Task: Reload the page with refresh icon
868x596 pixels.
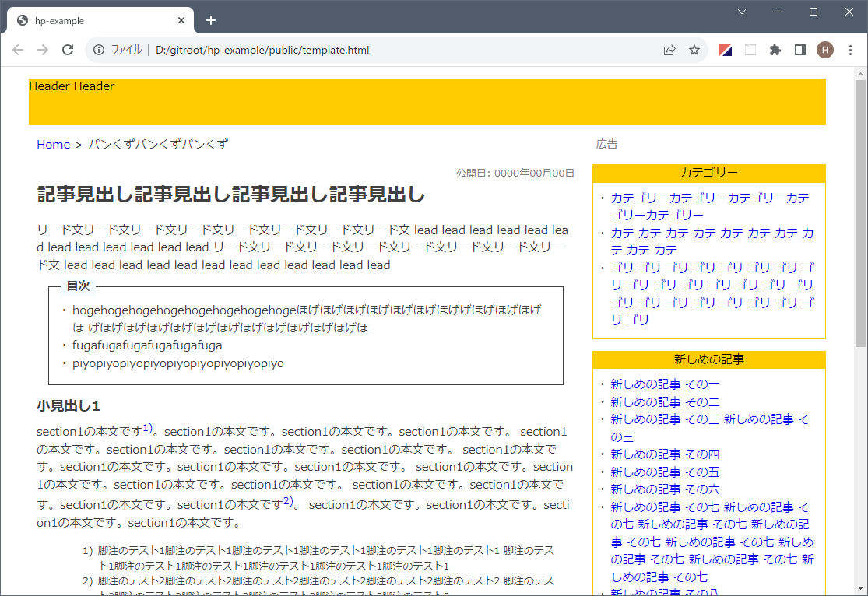Action: [x=68, y=50]
